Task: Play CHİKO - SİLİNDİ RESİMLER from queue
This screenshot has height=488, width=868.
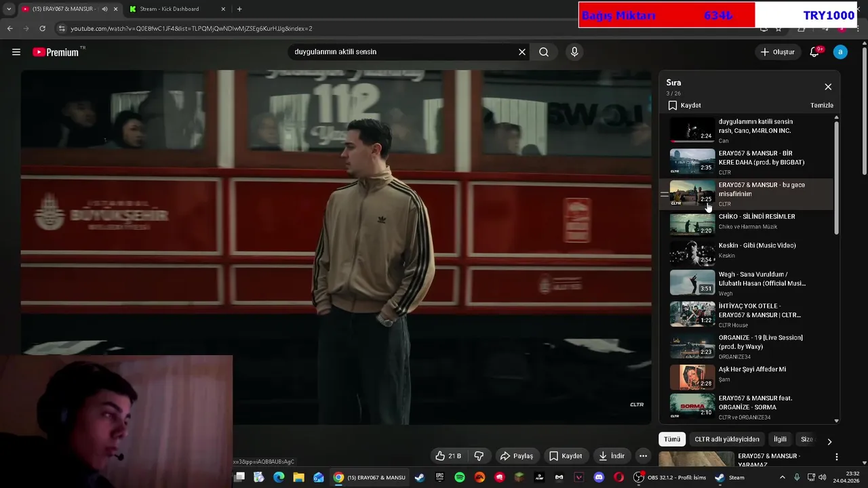Action: coord(746,223)
